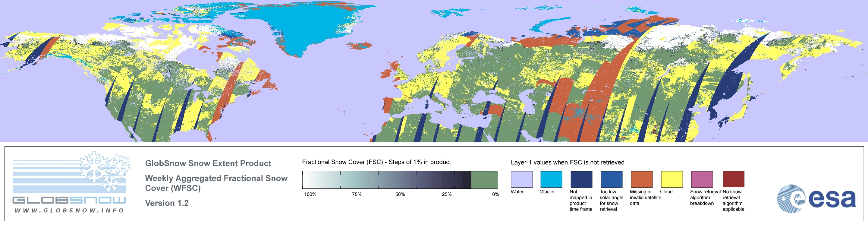Select the yellow Cloud legend swatch
The height and width of the screenshot is (225, 868).
[672, 179]
